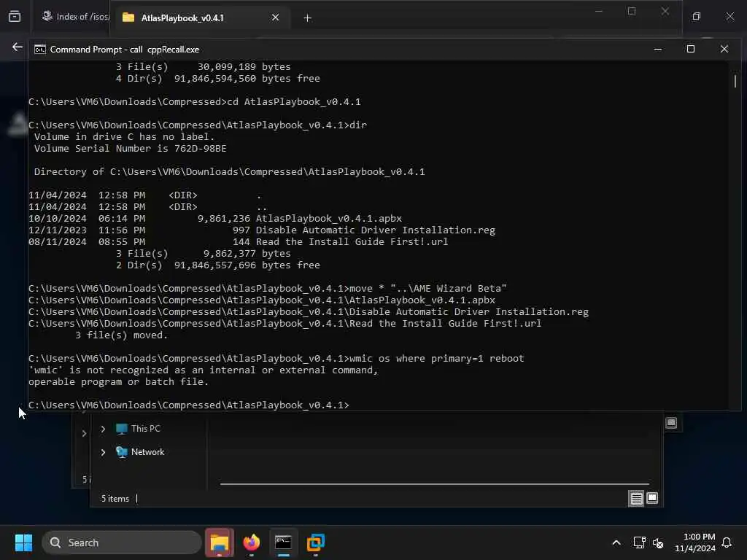
Task: Open the VMware taskbar icon
Action: coord(315,542)
